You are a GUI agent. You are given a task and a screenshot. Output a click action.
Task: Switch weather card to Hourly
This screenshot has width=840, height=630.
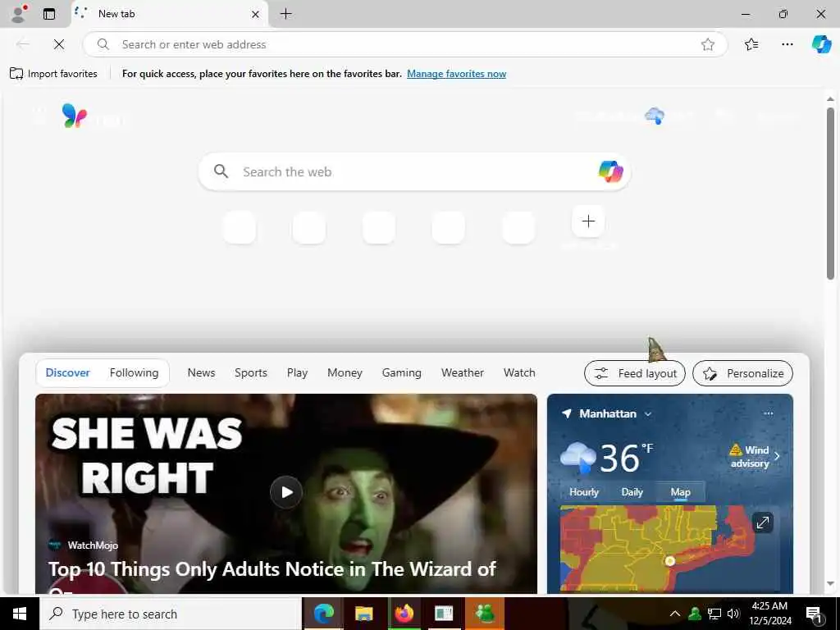tap(584, 492)
